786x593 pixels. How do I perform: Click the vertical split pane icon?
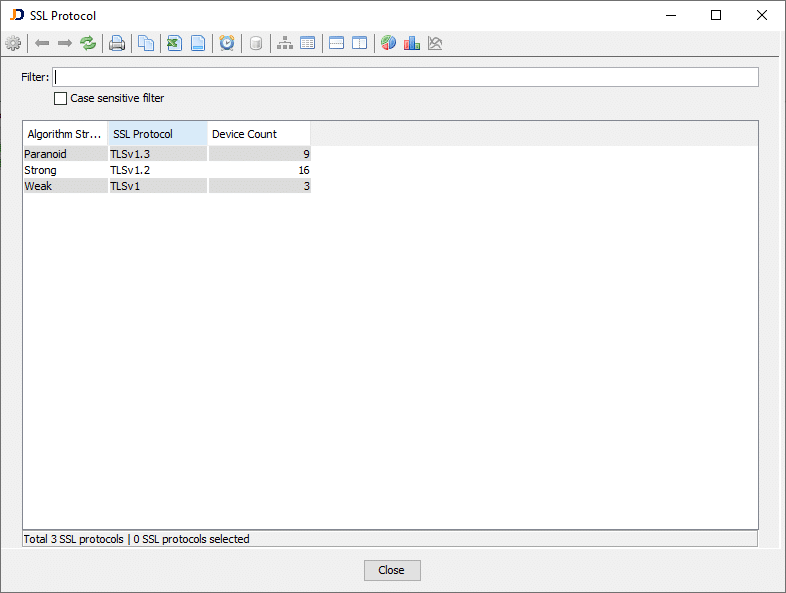(x=359, y=43)
